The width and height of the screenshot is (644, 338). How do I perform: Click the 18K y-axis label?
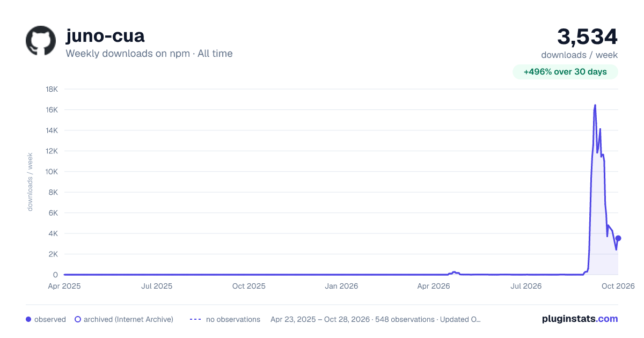pos(52,89)
